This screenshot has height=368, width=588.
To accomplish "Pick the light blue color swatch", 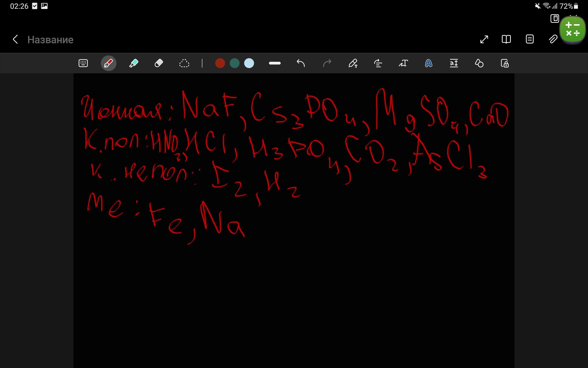I will coord(249,63).
